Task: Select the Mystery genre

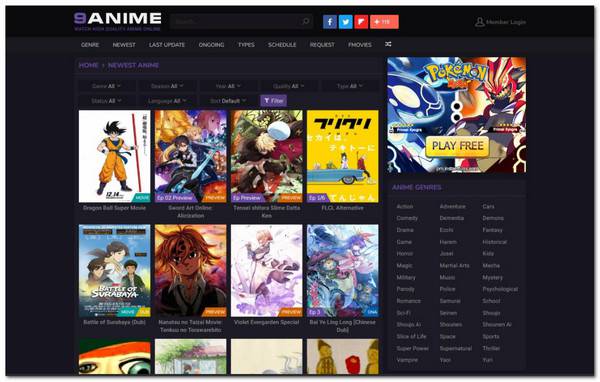Action: (492, 278)
